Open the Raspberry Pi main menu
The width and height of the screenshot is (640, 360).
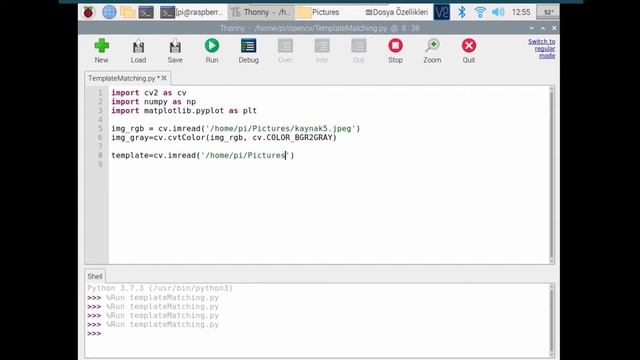(88, 12)
